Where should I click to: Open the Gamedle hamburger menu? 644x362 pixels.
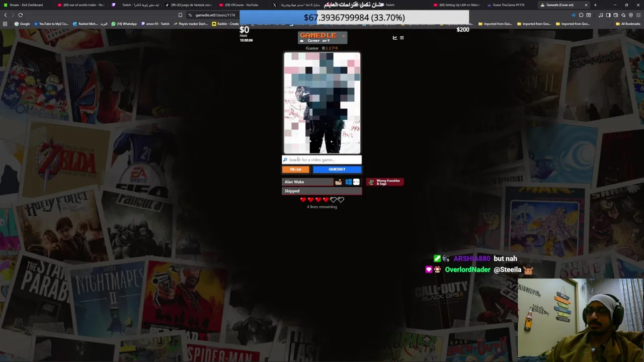(x=401, y=38)
